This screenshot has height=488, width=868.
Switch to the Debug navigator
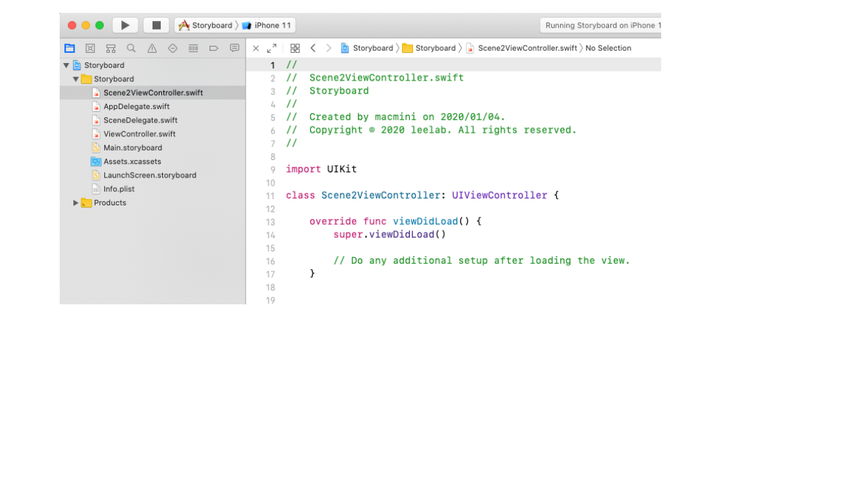tap(193, 48)
